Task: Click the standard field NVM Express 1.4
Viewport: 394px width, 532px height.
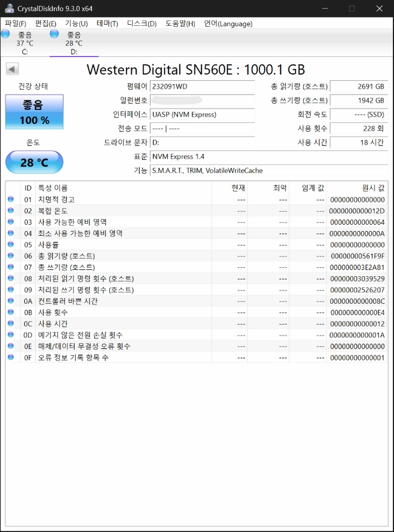Action: point(269,157)
